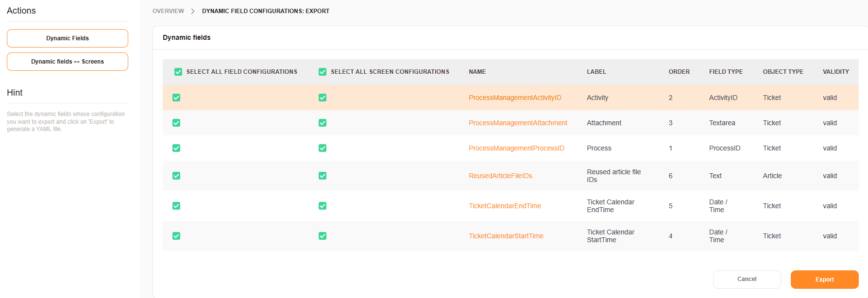Open the TicketCalendarEndTime field link
868x298 pixels.
505,206
